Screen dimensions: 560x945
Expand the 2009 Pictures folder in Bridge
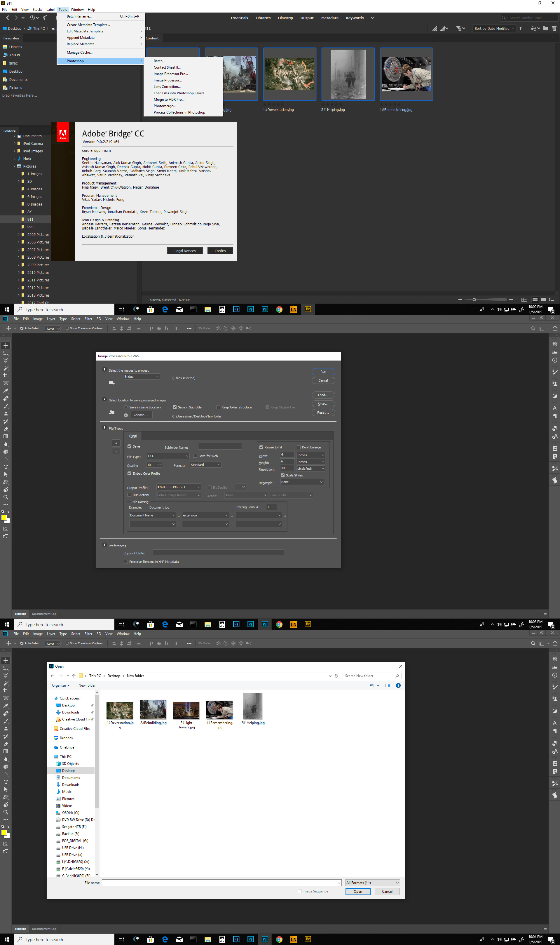[x=18, y=265]
